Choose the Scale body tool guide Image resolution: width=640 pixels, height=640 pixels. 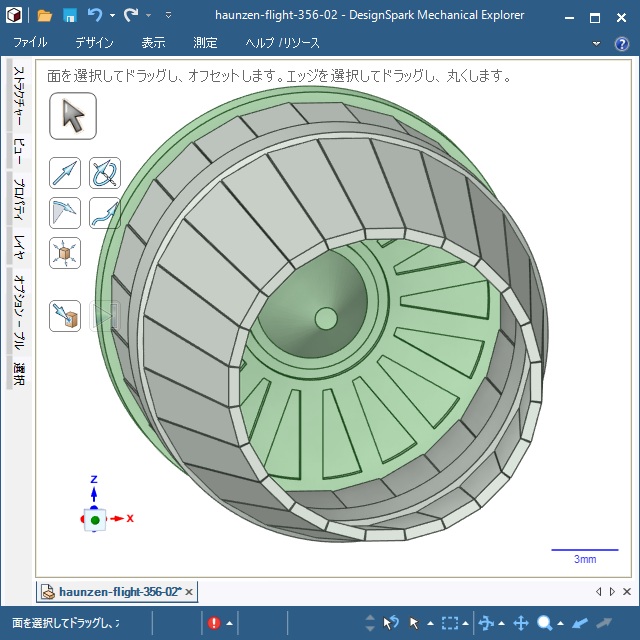point(65,253)
